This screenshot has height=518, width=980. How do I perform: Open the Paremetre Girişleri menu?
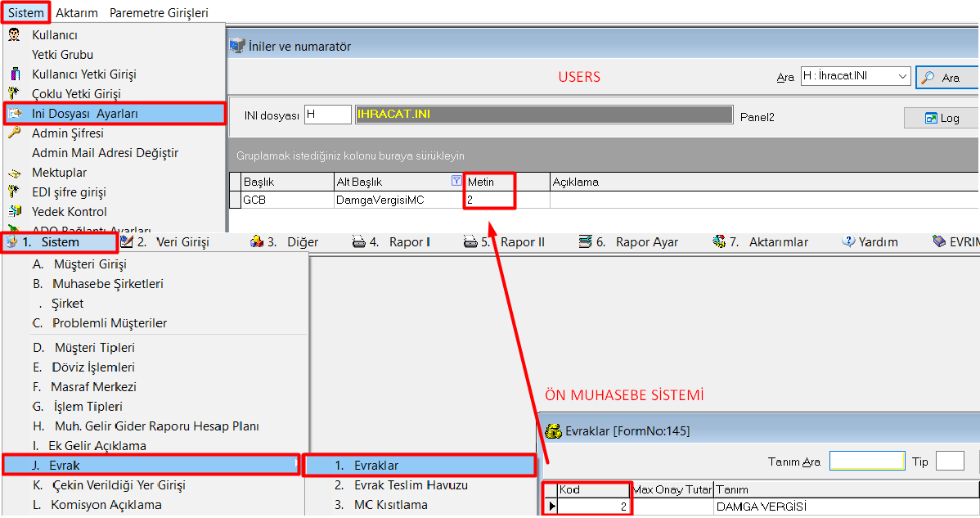click(159, 12)
